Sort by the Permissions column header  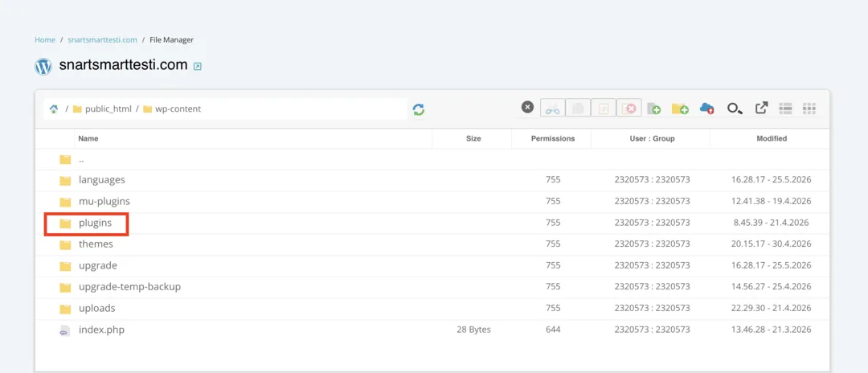(553, 139)
